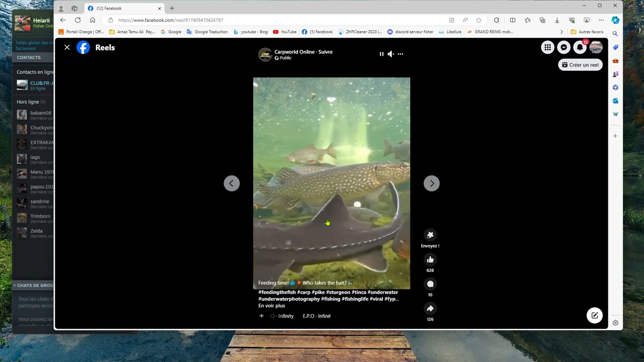Open Edge Settings and more menu
Image resolution: width=644 pixels, height=362 pixels.
(601, 20)
